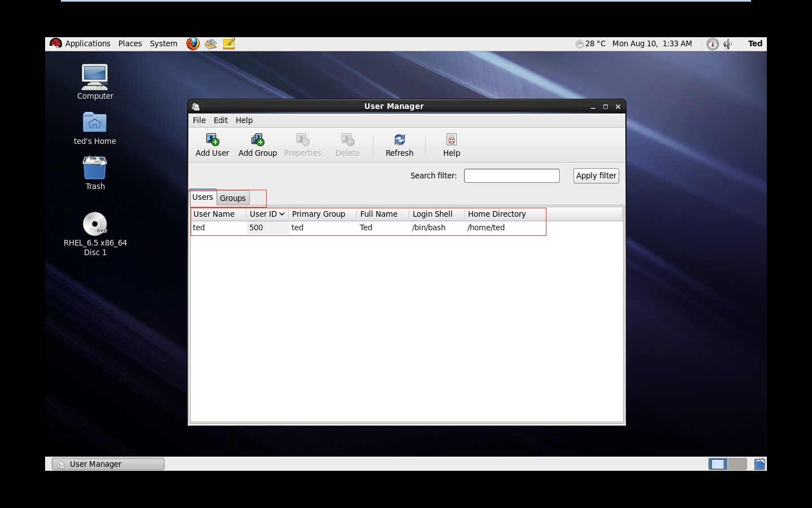This screenshot has width=812, height=508.
Task: Click the network status panel icon
Action: click(713, 44)
